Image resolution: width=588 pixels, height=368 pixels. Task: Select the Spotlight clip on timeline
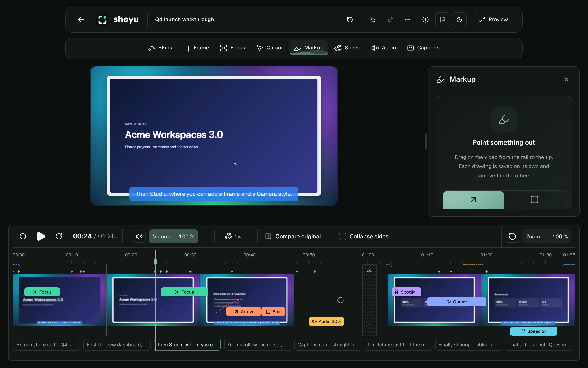click(x=406, y=292)
